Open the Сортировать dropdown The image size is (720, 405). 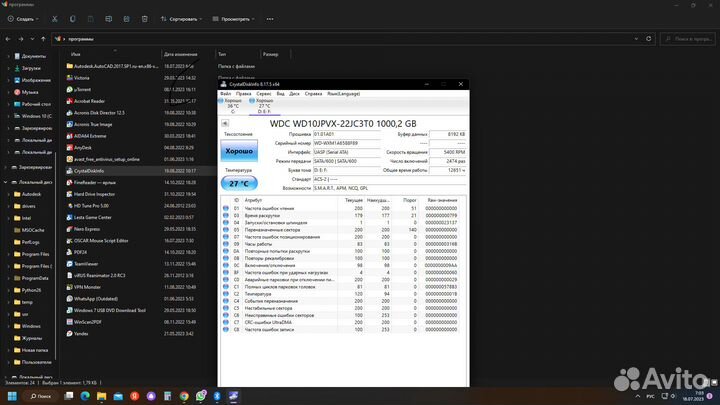point(181,19)
